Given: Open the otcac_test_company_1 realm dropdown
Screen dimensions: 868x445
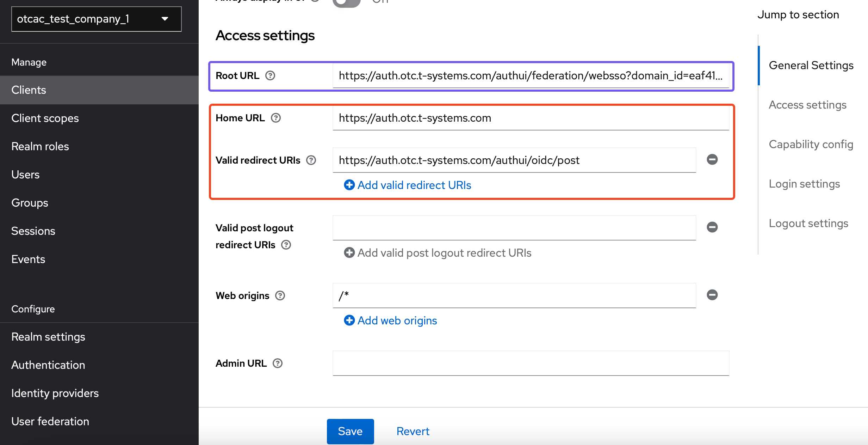Looking at the screenshot, I should click(96, 19).
